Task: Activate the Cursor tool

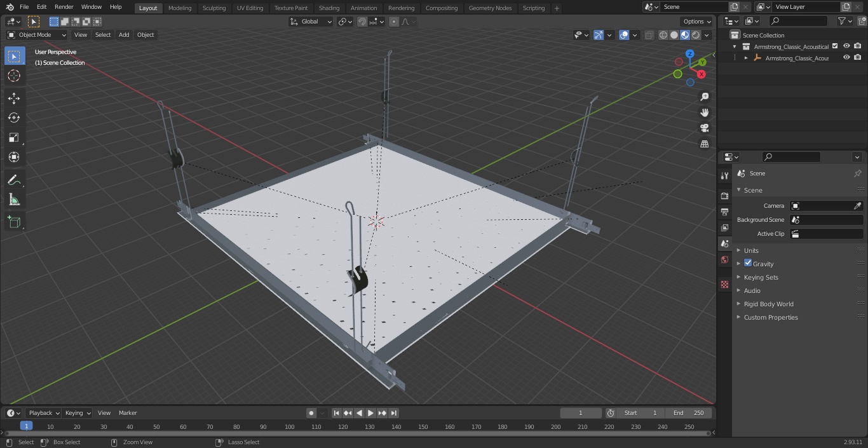Action: (x=14, y=76)
